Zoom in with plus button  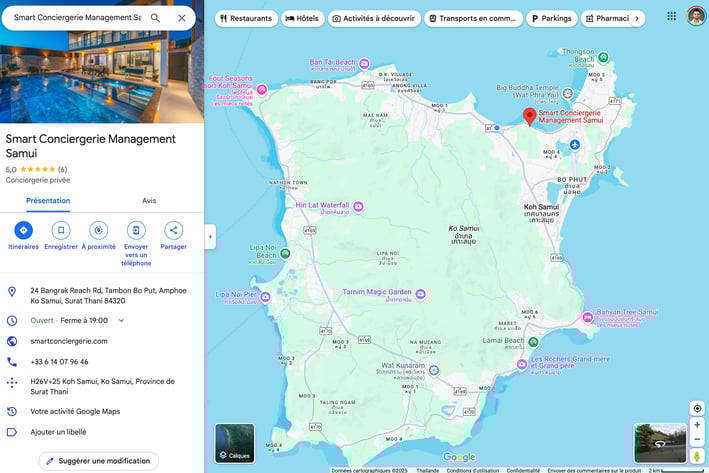697,425
